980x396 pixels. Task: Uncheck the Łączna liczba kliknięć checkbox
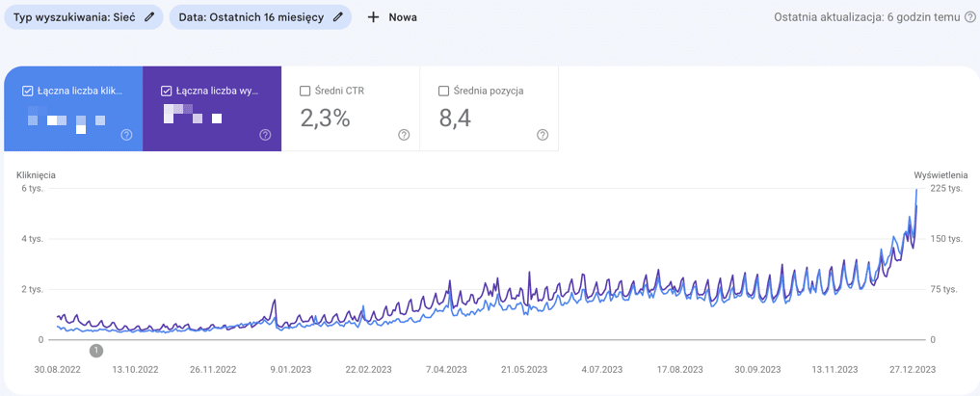point(28,91)
